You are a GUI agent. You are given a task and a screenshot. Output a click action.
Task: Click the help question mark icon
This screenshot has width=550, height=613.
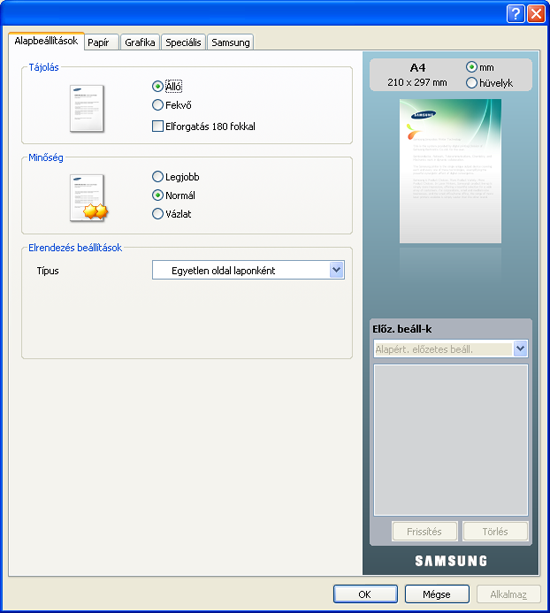click(515, 14)
